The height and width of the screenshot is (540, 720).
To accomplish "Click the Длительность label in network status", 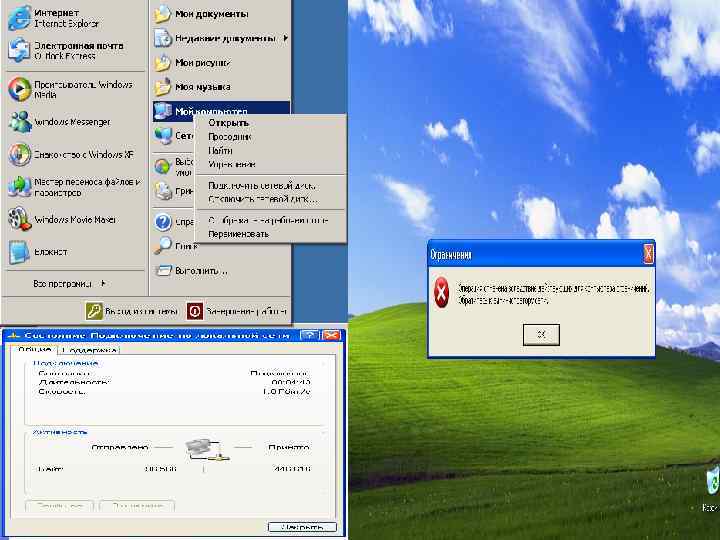I will point(73,382).
